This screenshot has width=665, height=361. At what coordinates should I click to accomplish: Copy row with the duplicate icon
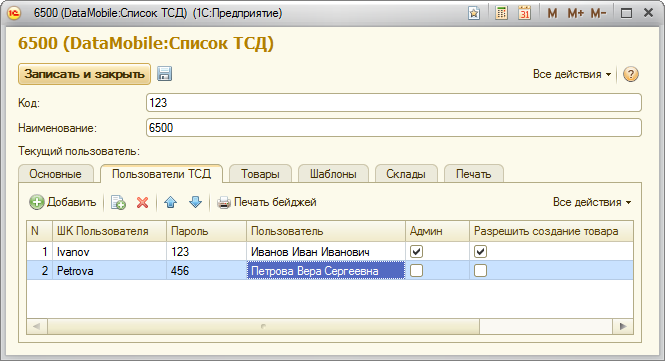point(118,202)
